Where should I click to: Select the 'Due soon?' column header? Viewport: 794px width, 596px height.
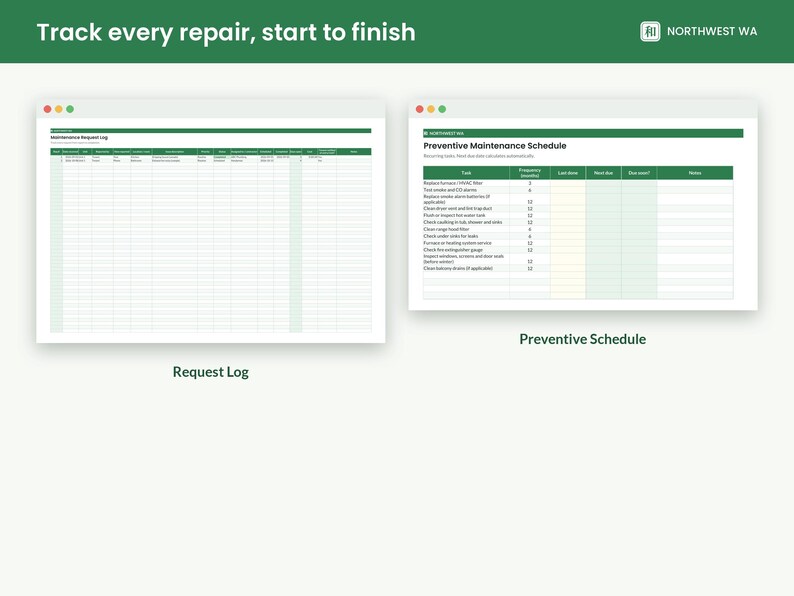tap(639, 173)
